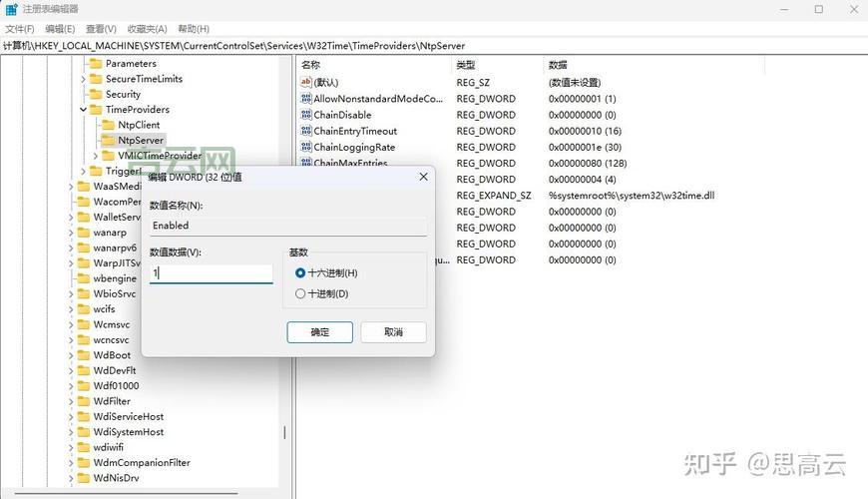The image size is (868, 499).
Task: Select the wcncsvc tree item
Action: pos(111,340)
